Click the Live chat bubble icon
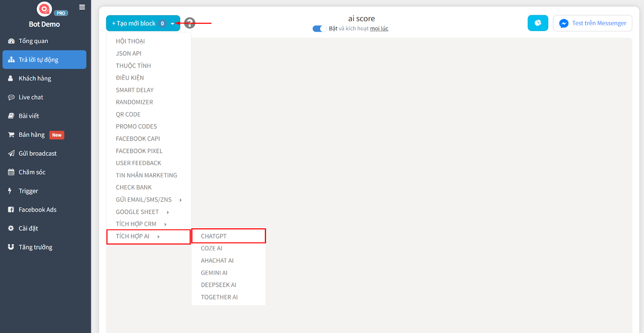644x333 pixels. 11,97
